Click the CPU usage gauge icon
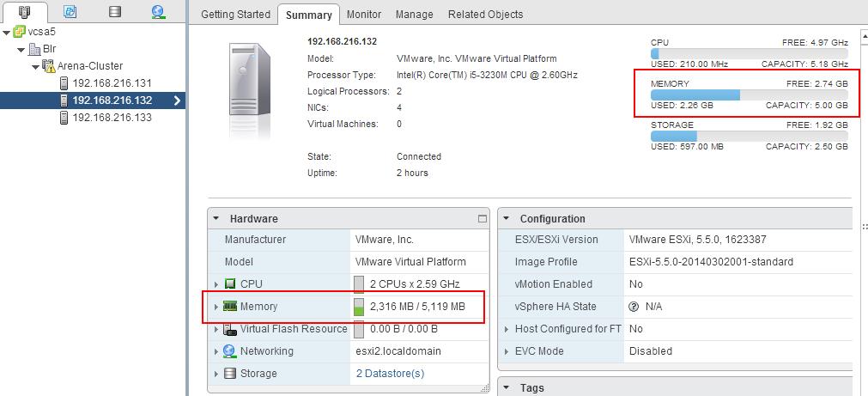The width and height of the screenshot is (868, 396). (x=359, y=284)
